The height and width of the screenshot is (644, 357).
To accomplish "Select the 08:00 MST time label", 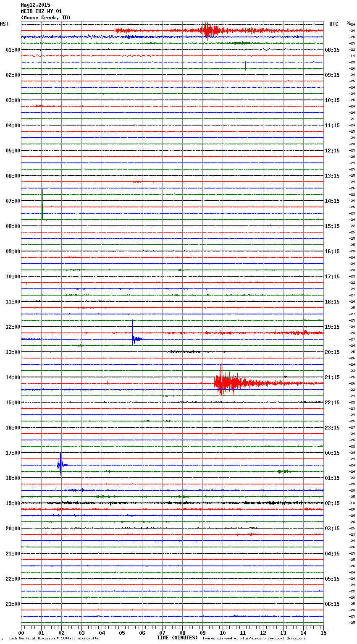I will [13, 226].
